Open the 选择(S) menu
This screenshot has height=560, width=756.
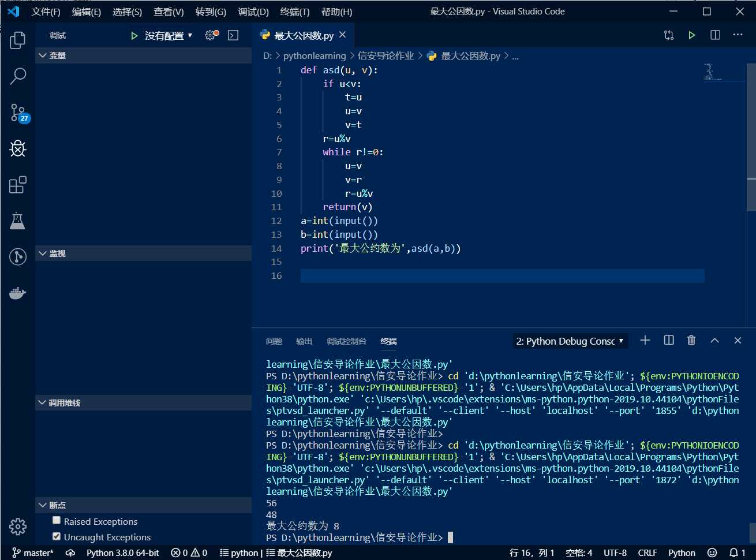127,12
